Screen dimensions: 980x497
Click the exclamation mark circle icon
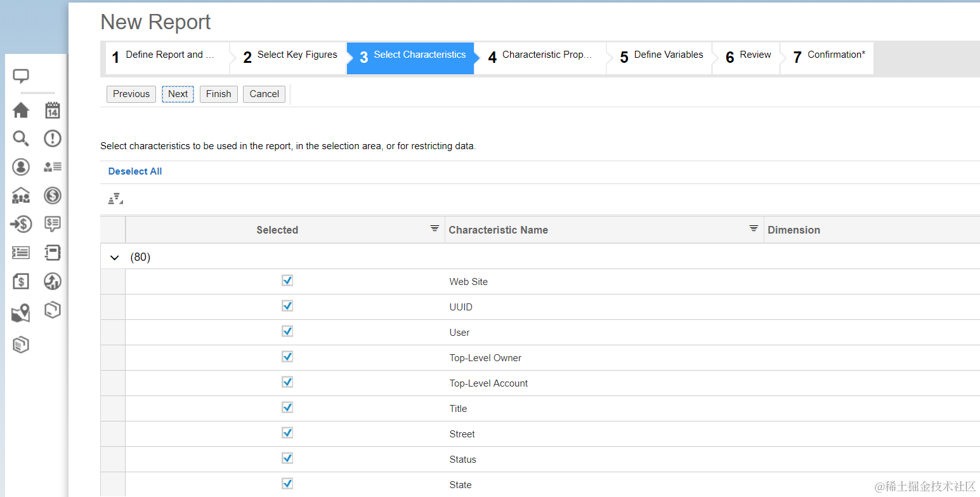(53, 138)
